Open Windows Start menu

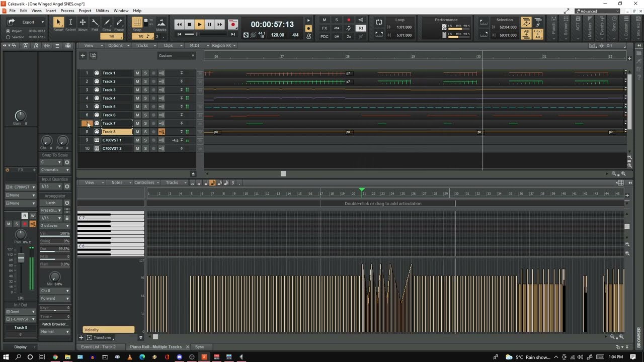coord(6,357)
